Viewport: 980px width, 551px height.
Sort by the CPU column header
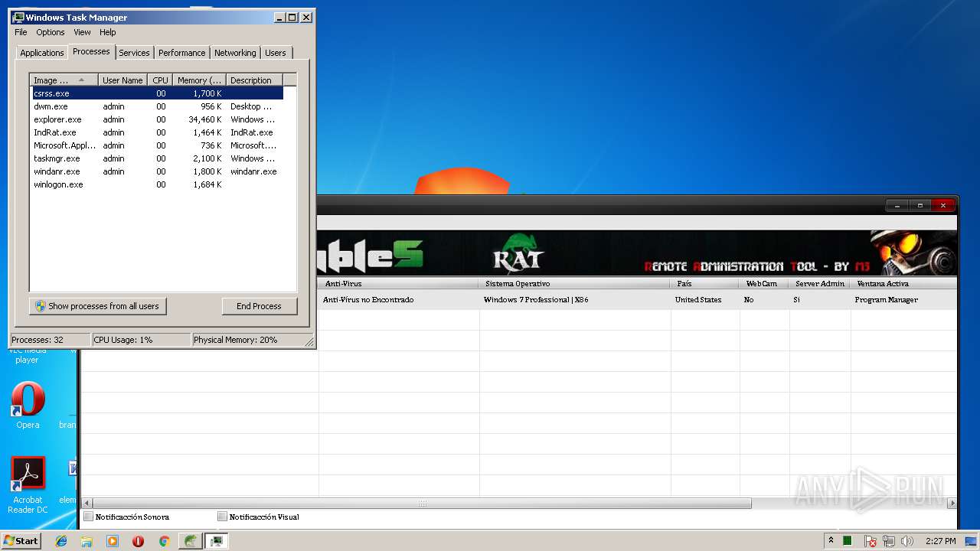coord(160,80)
